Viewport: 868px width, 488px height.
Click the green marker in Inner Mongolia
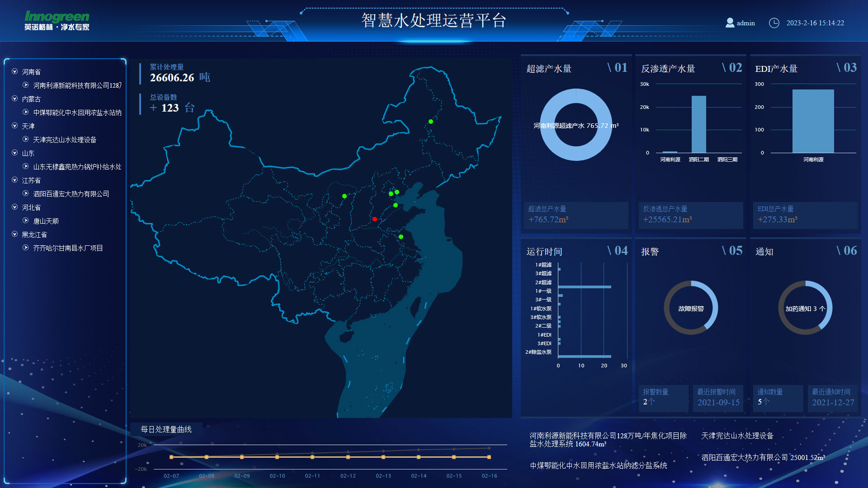344,196
